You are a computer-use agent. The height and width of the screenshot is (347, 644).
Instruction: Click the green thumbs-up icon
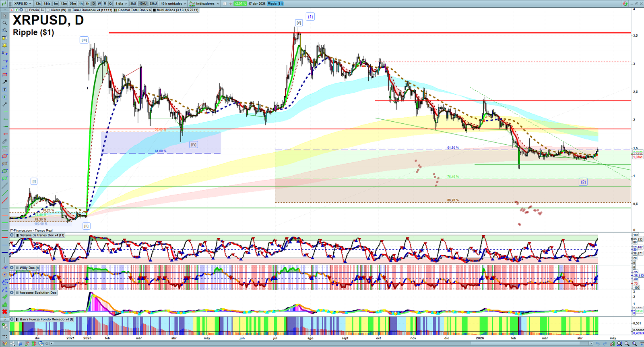[5, 304]
